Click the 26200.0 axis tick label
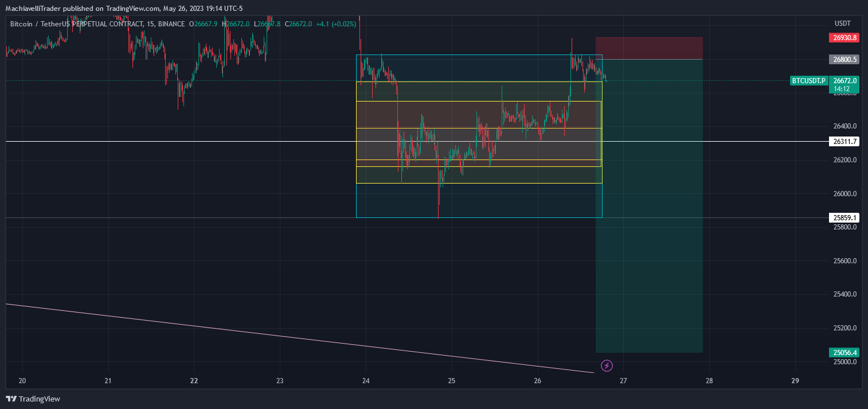 click(845, 159)
